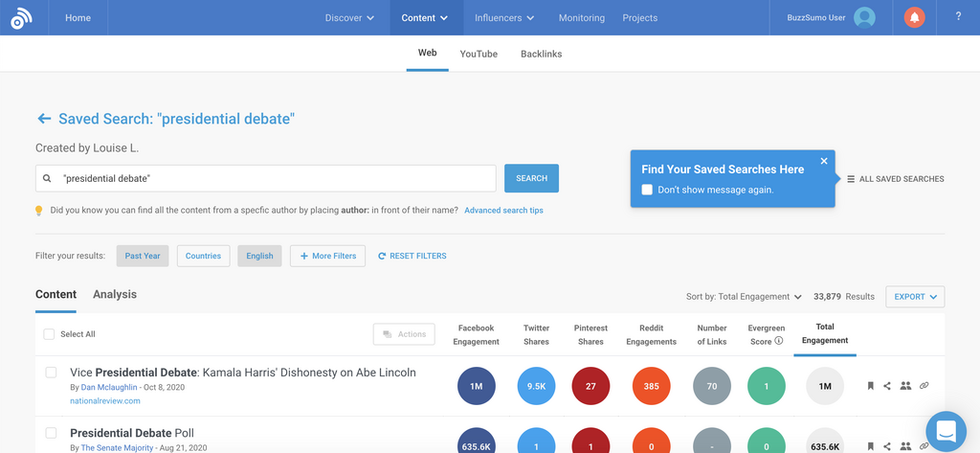Viewport: 980px width, 453px height.
Task: View sharers of the Vice Presidential Debate article
Action: click(x=905, y=386)
